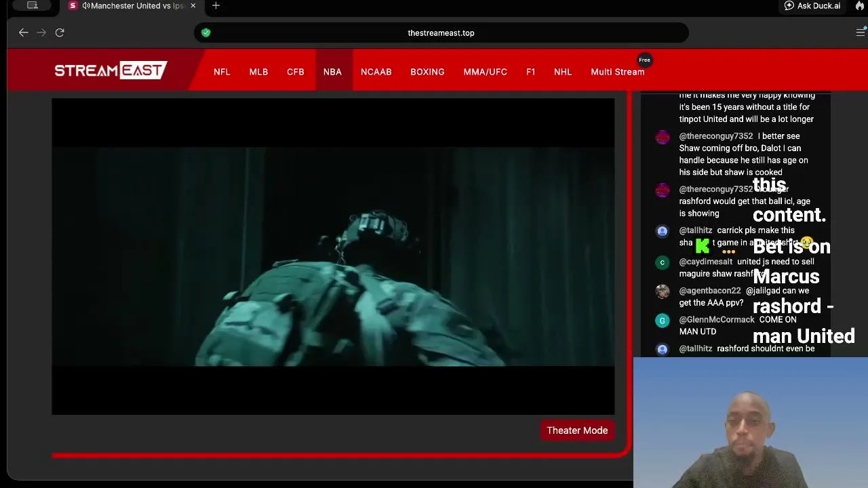Go to the BOXING section

pyautogui.click(x=427, y=72)
